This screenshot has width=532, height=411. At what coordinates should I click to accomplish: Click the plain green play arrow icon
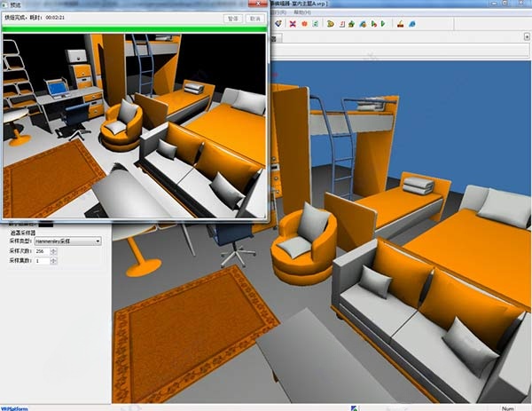pos(383,24)
